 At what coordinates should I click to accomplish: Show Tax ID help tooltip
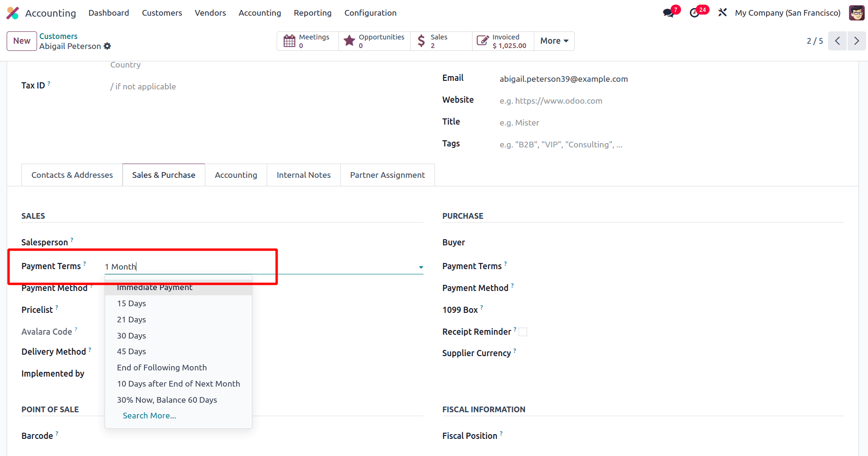click(x=49, y=83)
